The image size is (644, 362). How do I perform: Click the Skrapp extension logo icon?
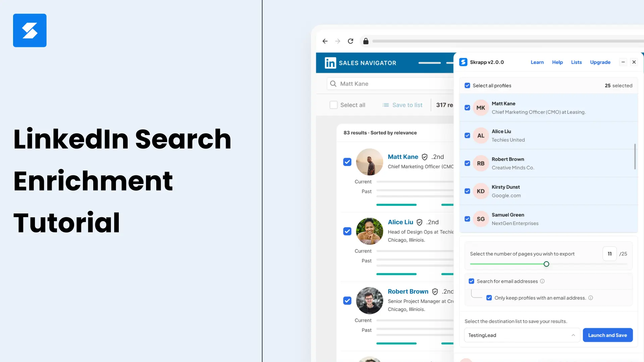click(463, 62)
